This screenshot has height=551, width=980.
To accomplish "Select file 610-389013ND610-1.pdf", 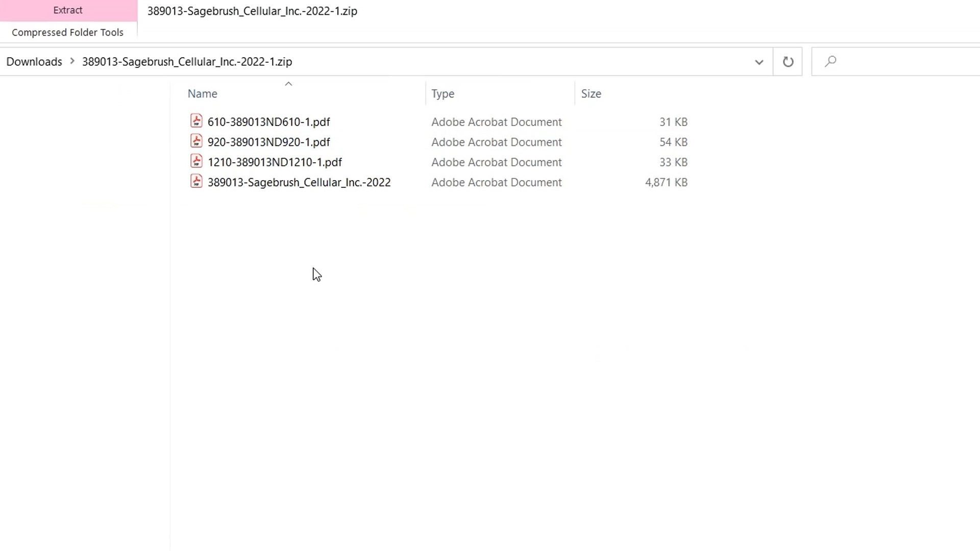I will (268, 122).
